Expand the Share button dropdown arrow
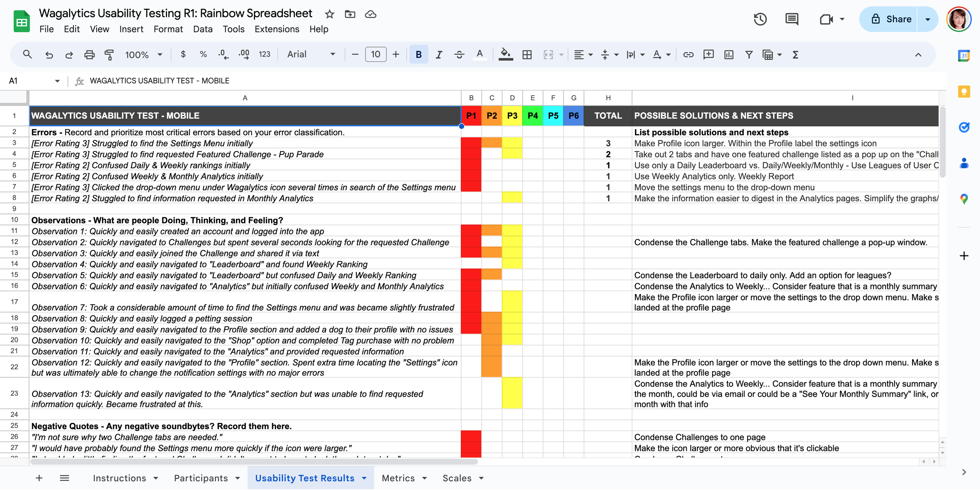This screenshot has width=980, height=490. tap(927, 19)
